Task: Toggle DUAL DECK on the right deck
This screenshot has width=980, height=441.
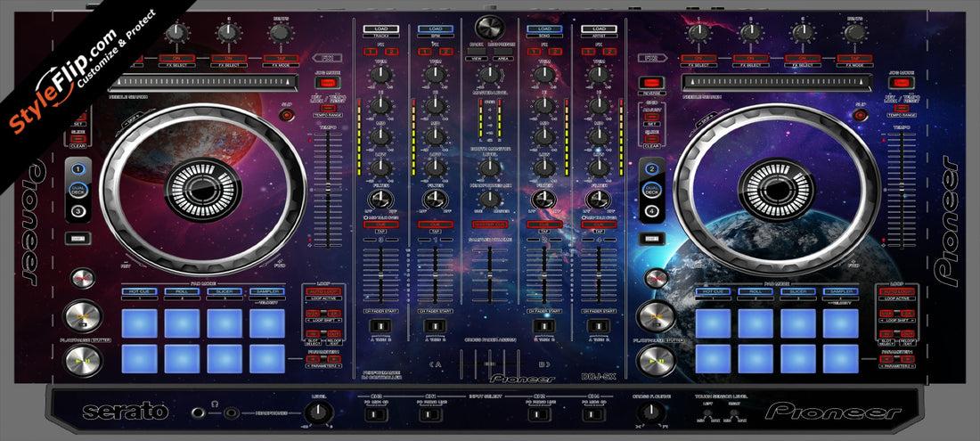Action: tap(651, 190)
